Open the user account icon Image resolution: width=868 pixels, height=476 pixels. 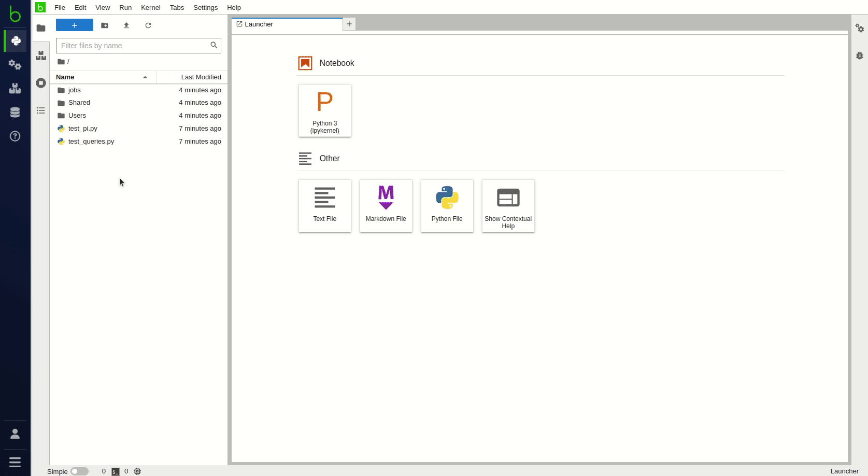pyautogui.click(x=15, y=433)
